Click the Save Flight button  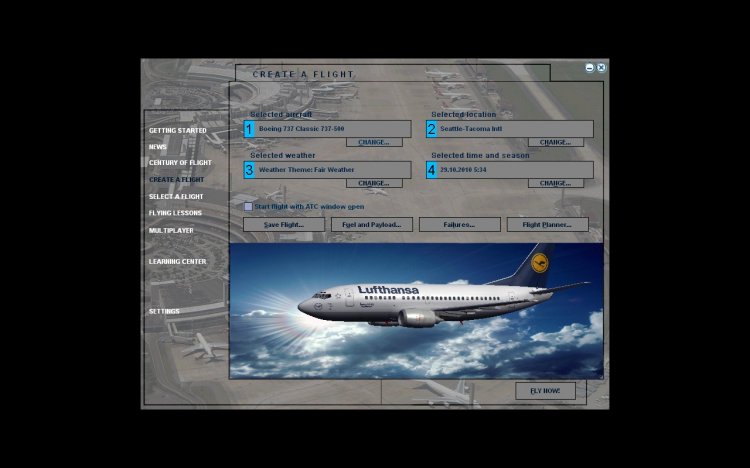(x=284, y=224)
